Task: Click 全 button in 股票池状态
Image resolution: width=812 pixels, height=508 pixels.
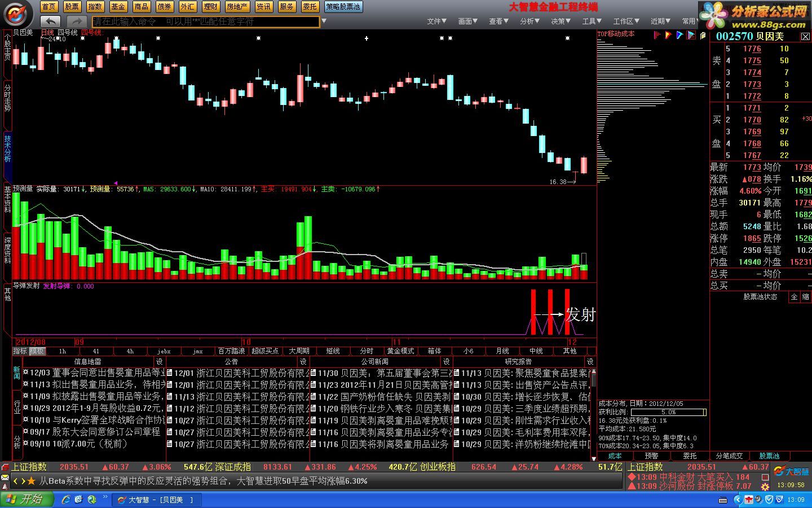Action: [795, 297]
